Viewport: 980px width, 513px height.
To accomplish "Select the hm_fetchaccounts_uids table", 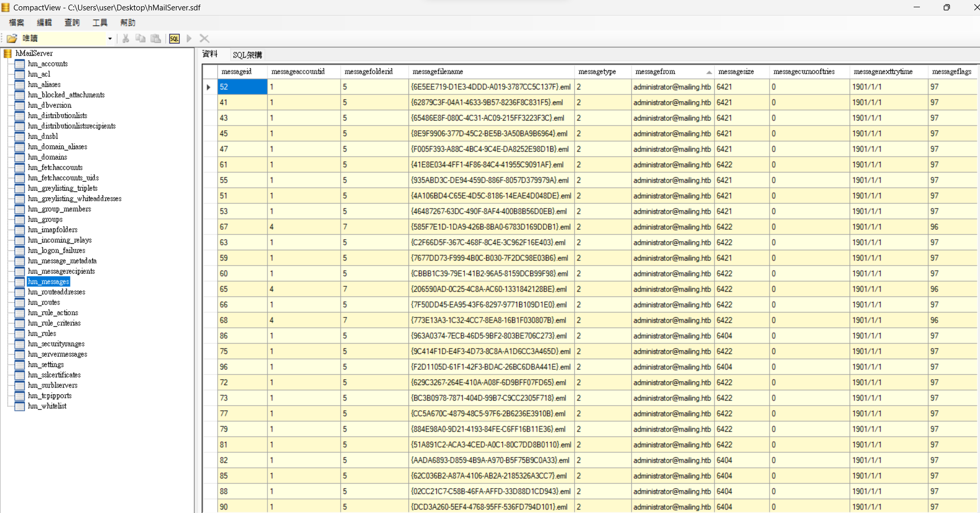I will coord(63,178).
